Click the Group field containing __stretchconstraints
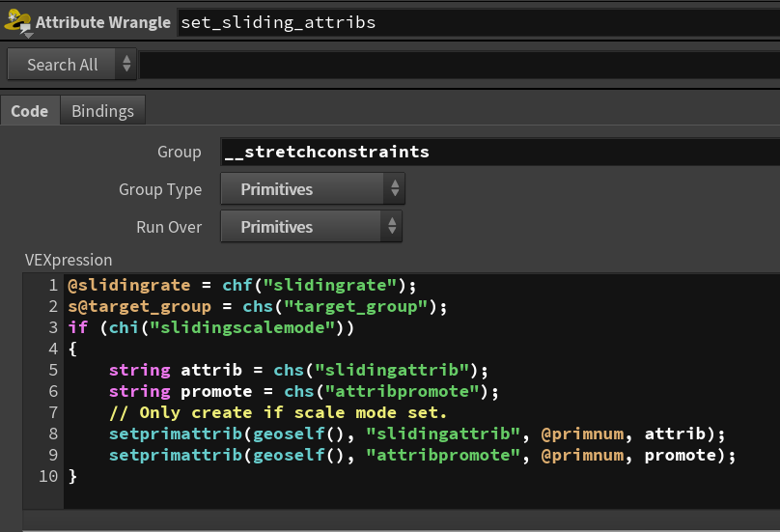Image resolution: width=780 pixels, height=532 pixels. (x=500, y=152)
